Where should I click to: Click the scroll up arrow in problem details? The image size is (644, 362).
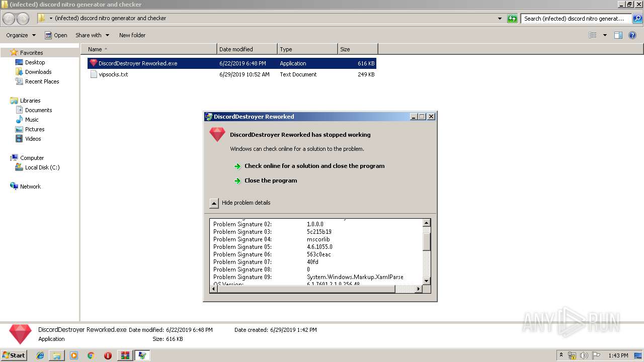coord(427,223)
